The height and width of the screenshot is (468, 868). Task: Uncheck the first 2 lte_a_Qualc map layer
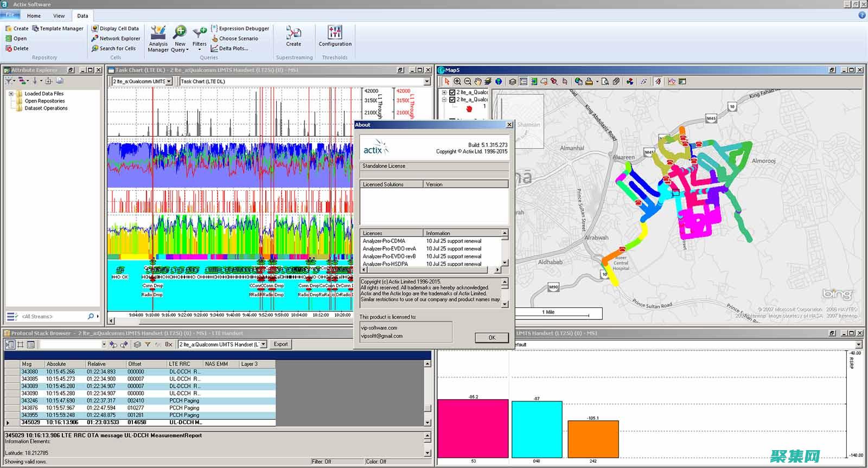pos(452,92)
